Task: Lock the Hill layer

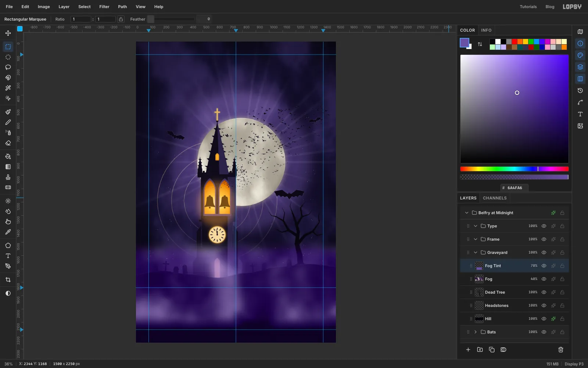Action: pos(562,319)
